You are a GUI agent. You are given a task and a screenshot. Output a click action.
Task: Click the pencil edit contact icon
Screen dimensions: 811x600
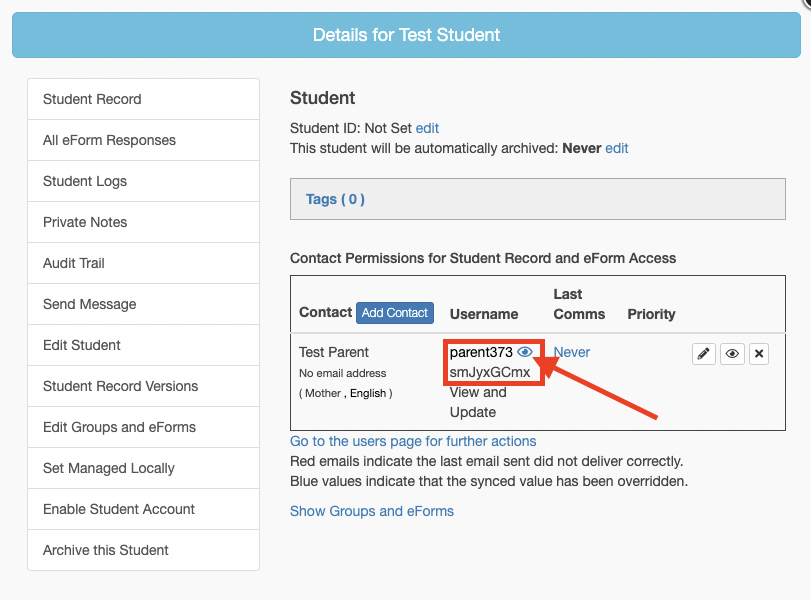[704, 354]
